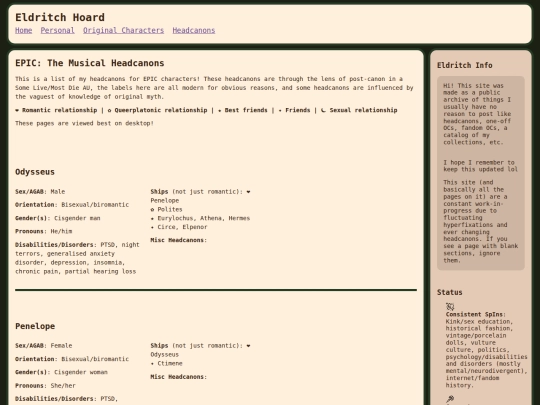Click Odysseus's Disabilities/Disorders label
Image resolution: width=540 pixels, height=405 pixels.
pos(54,245)
